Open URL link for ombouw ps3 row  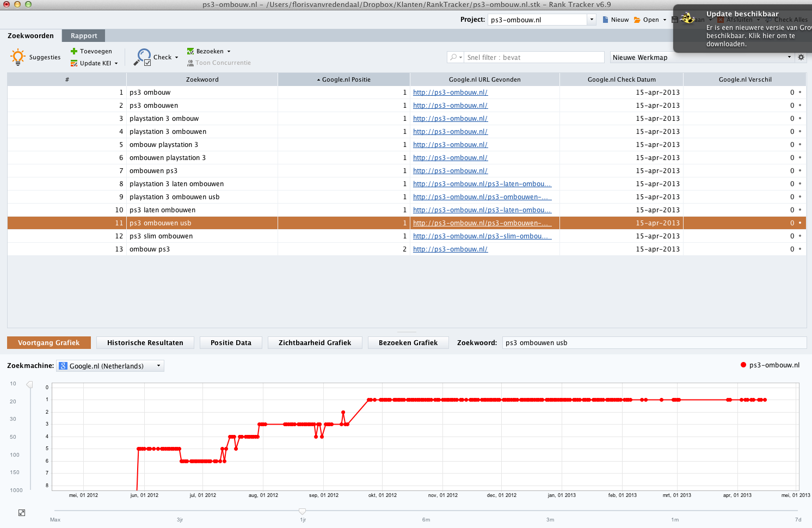(x=450, y=249)
